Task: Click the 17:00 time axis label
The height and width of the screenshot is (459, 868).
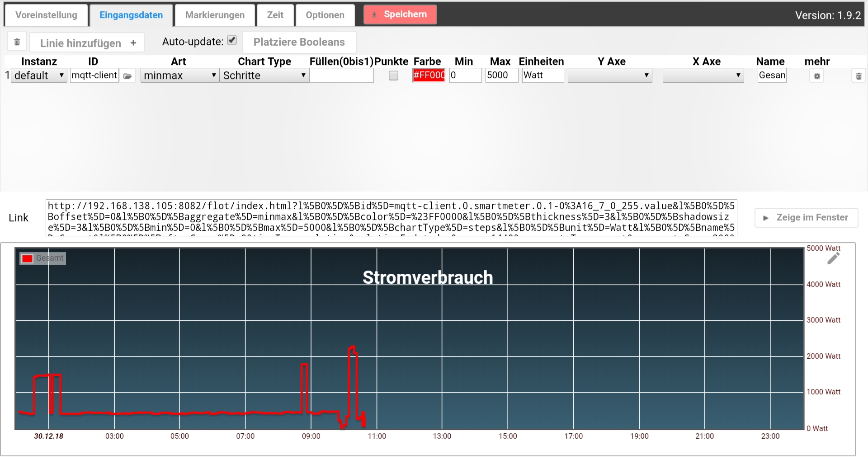Action: [x=573, y=436]
